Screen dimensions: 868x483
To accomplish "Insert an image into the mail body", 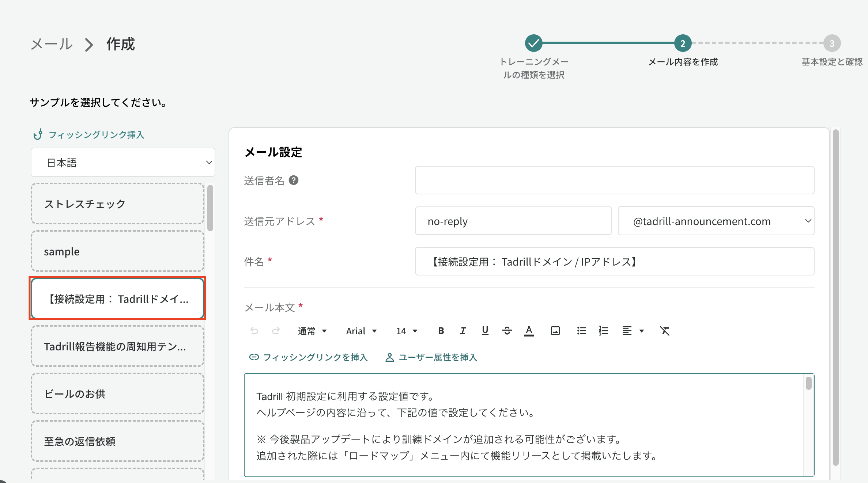I will [555, 331].
